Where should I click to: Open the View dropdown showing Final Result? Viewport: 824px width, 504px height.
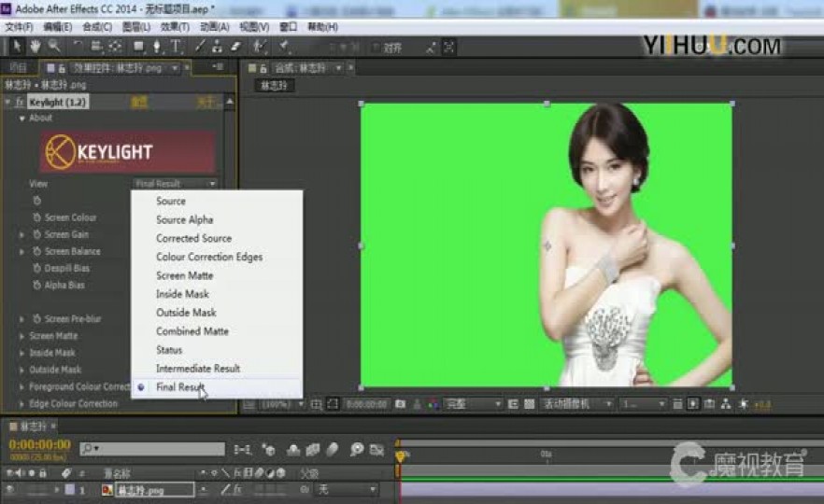(x=175, y=183)
